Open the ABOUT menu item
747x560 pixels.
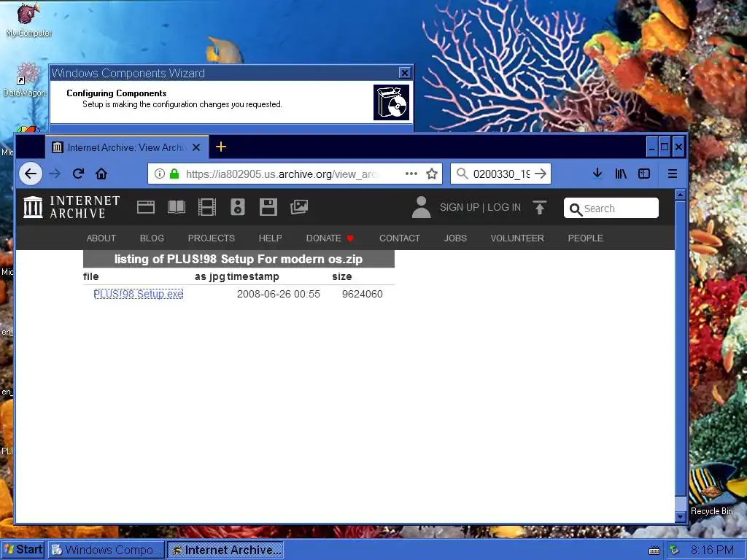click(x=101, y=238)
